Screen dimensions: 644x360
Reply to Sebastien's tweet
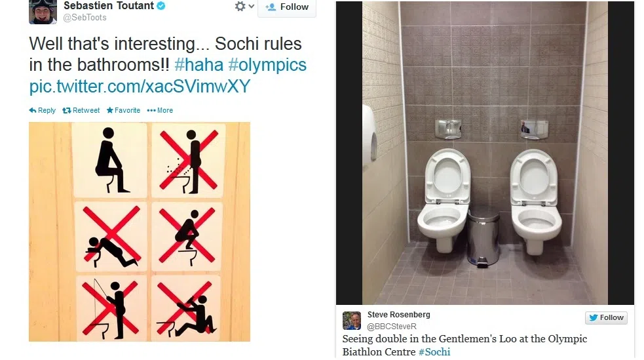click(43, 110)
